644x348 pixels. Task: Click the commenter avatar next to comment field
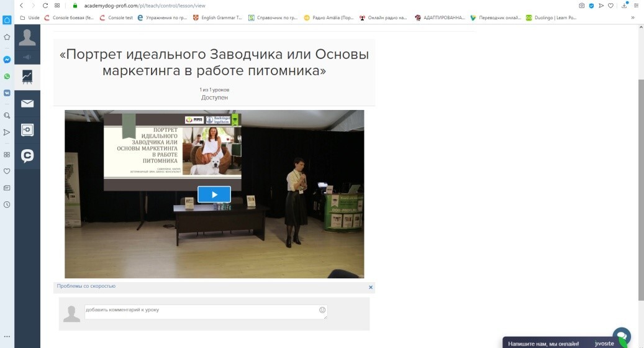(71, 314)
